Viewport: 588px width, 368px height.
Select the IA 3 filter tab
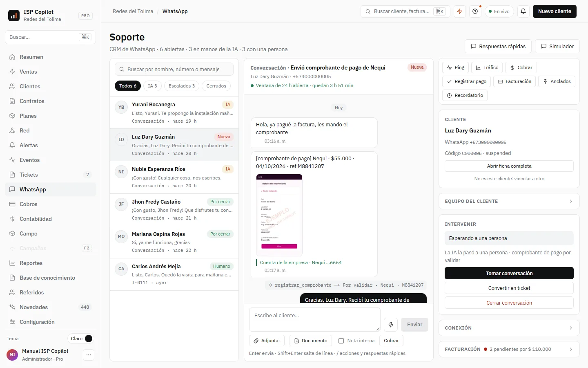tap(152, 86)
